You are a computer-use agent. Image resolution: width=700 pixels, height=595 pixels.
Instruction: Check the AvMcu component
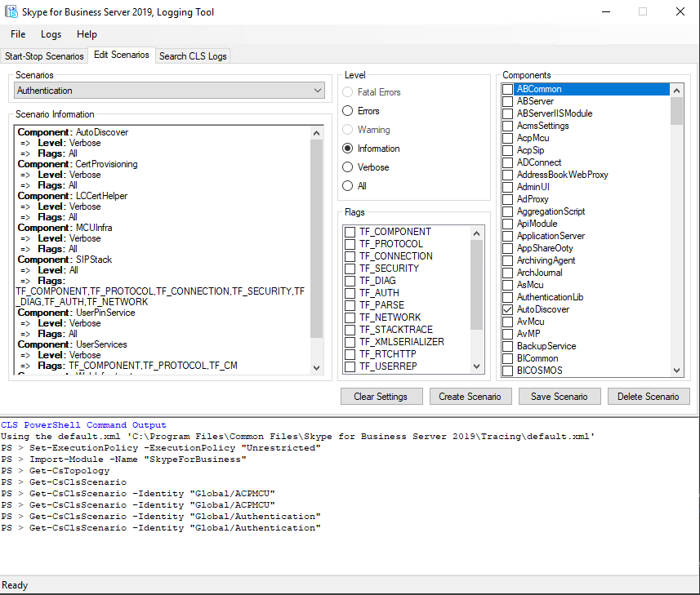click(x=507, y=322)
